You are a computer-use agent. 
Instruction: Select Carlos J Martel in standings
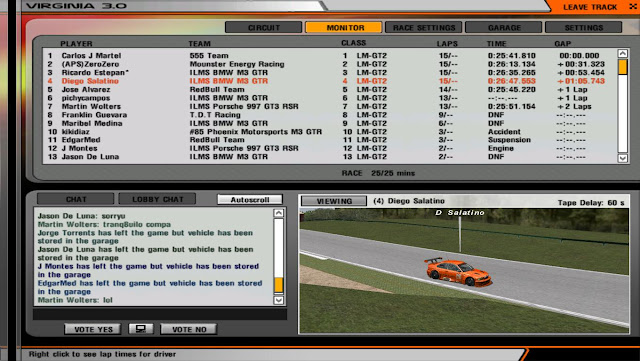click(91, 56)
